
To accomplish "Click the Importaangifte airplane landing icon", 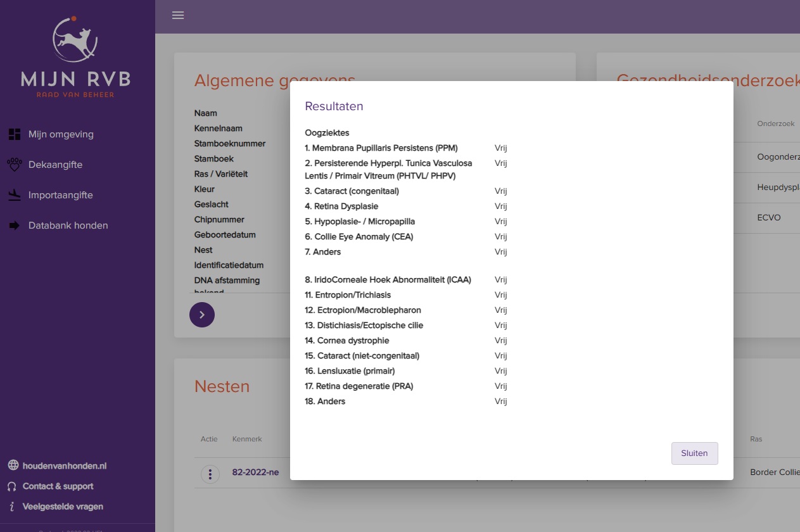I will (x=14, y=195).
